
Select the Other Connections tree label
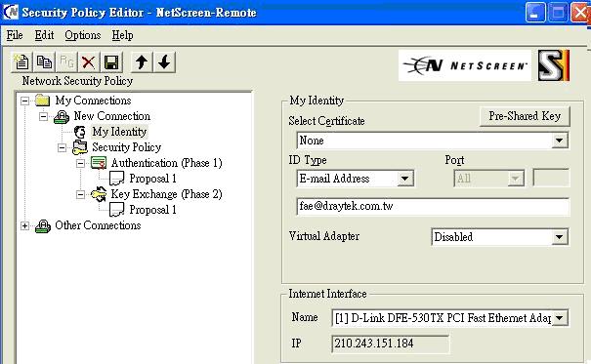pos(98,225)
